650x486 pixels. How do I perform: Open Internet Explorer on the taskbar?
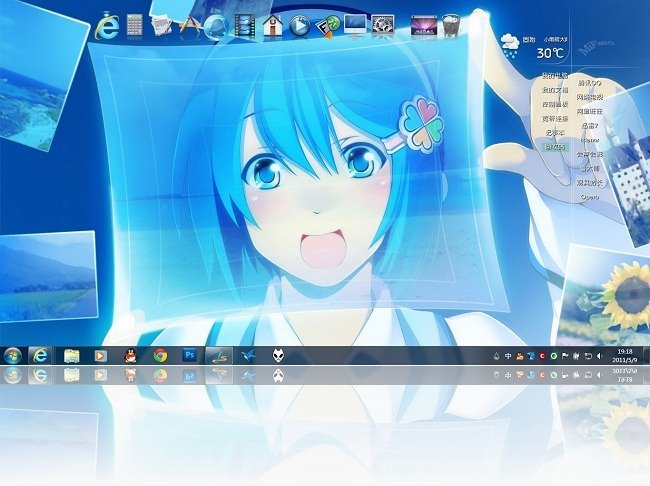click(40, 356)
